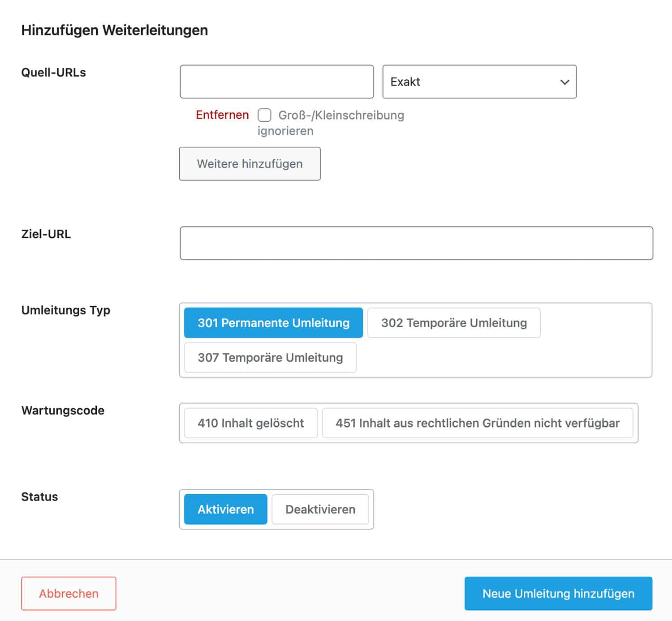Click the Quell-URLs label

[x=54, y=73]
